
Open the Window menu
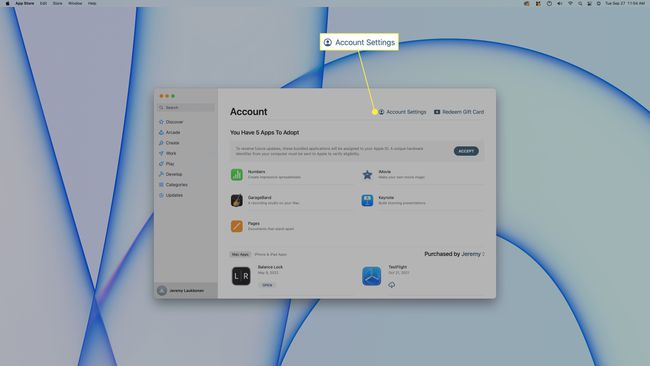(75, 3)
